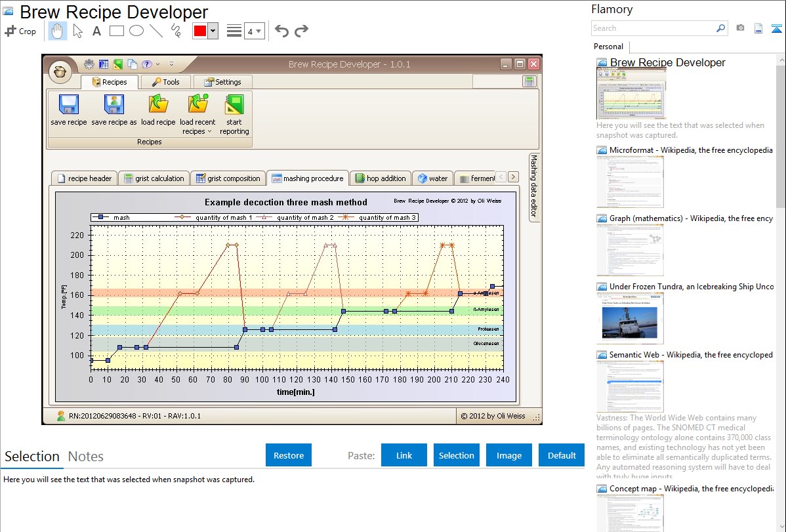Click the page icon beside the camera
Screen dimensions: 786x532
coord(758,28)
